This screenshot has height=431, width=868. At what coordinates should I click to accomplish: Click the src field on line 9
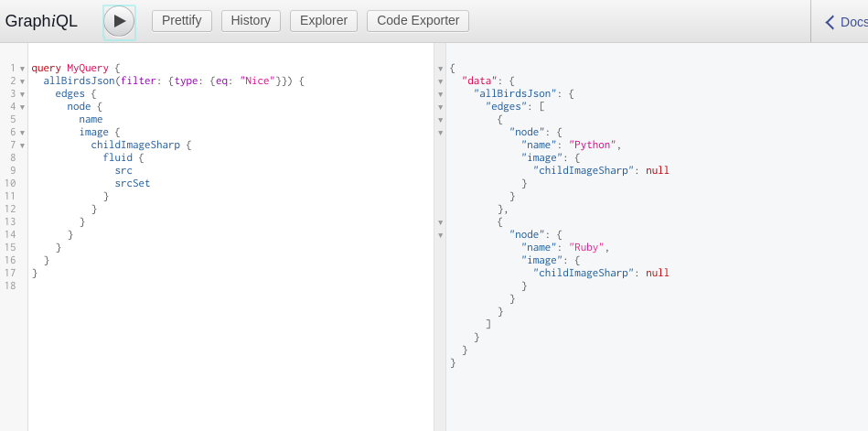click(123, 170)
